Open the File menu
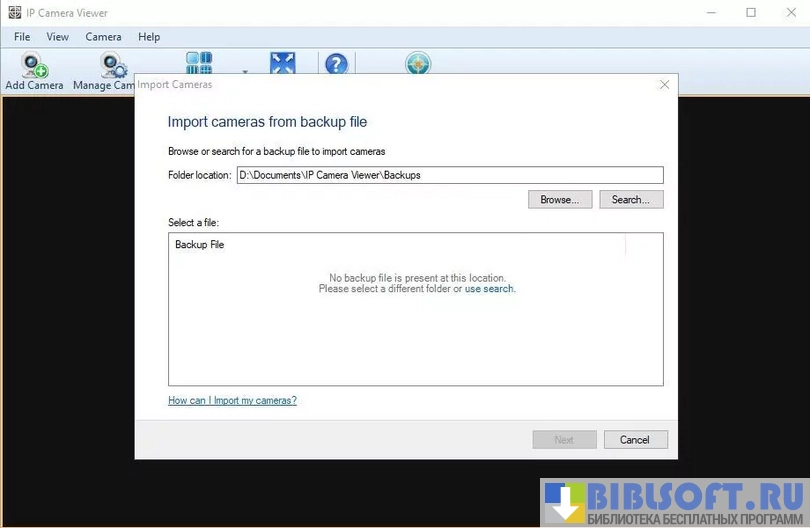 (22, 37)
